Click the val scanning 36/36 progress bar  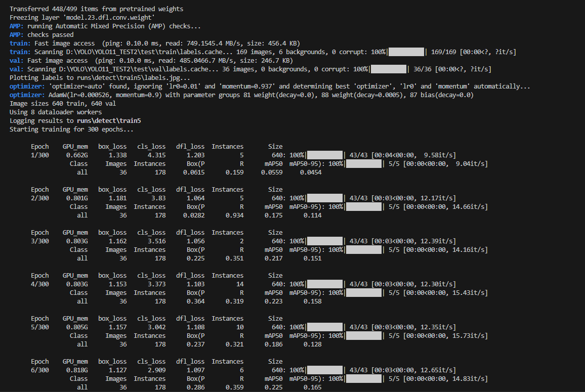tap(389, 69)
